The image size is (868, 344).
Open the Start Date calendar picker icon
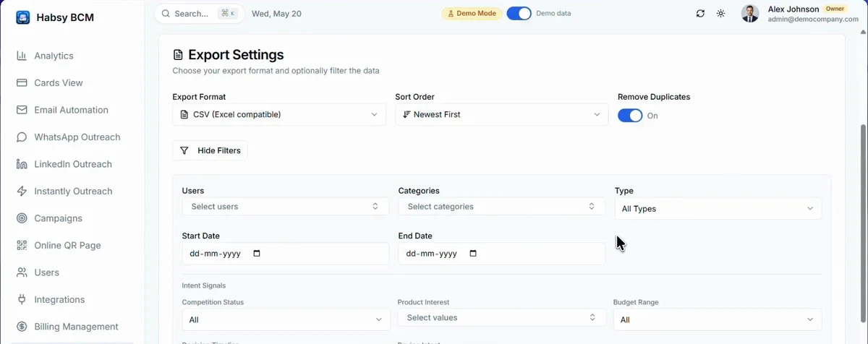click(x=257, y=254)
